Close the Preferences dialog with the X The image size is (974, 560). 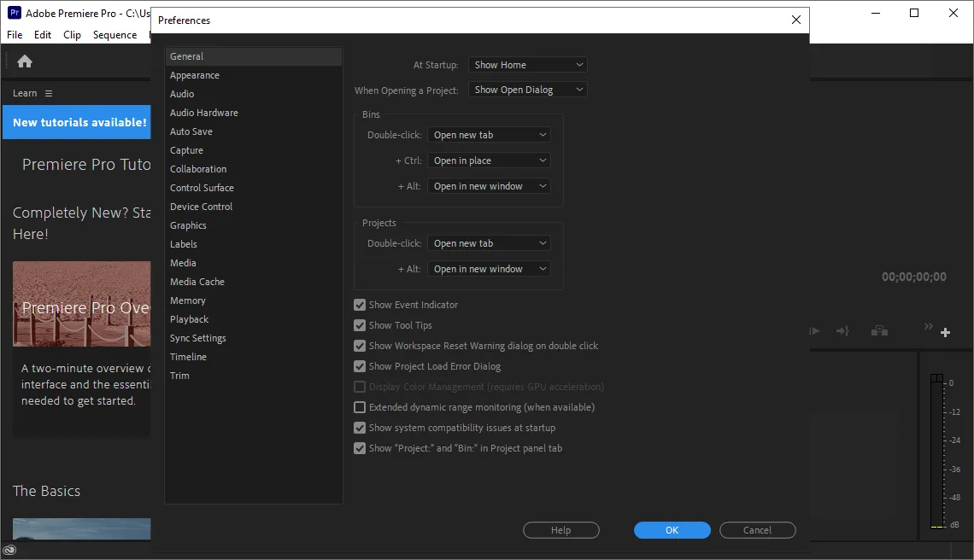796,20
